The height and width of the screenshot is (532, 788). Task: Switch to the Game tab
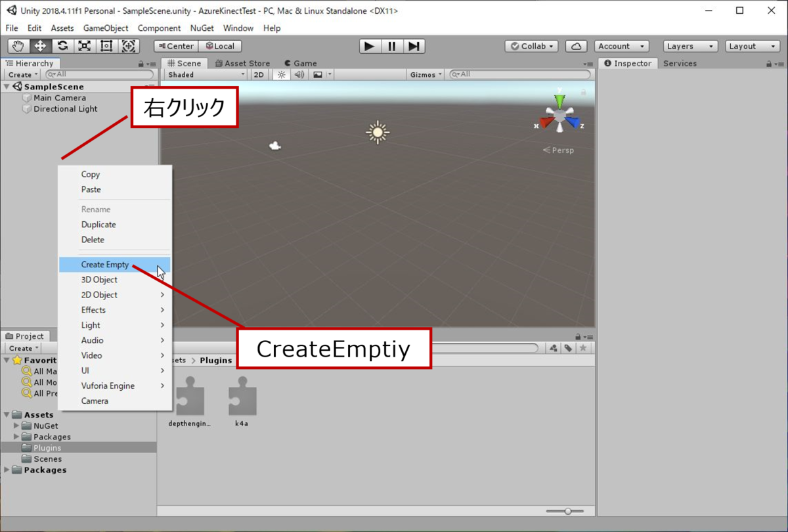click(x=300, y=63)
